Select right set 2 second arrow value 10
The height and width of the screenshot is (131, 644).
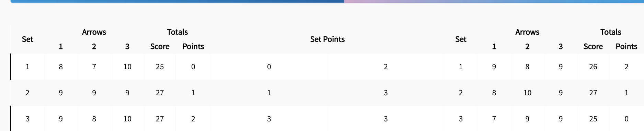tap(527, 93)
